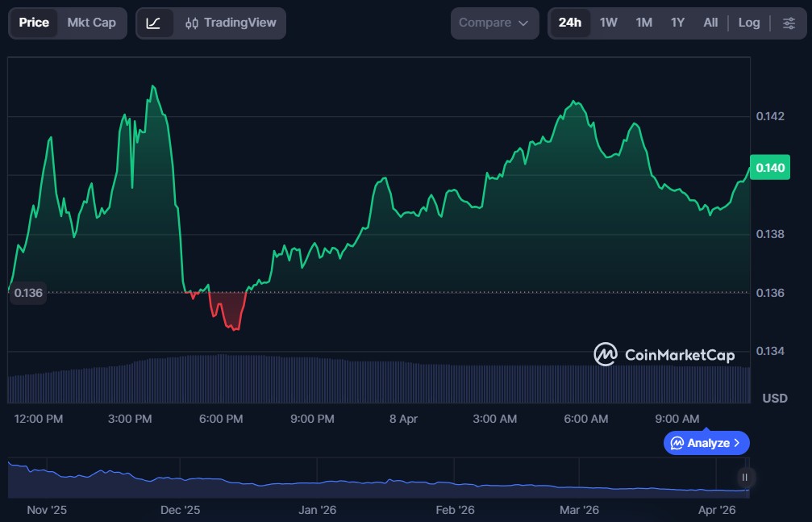Click the 0.136 opening price label
This screenshot has height=522, width=812.
(x=28, y=293)
